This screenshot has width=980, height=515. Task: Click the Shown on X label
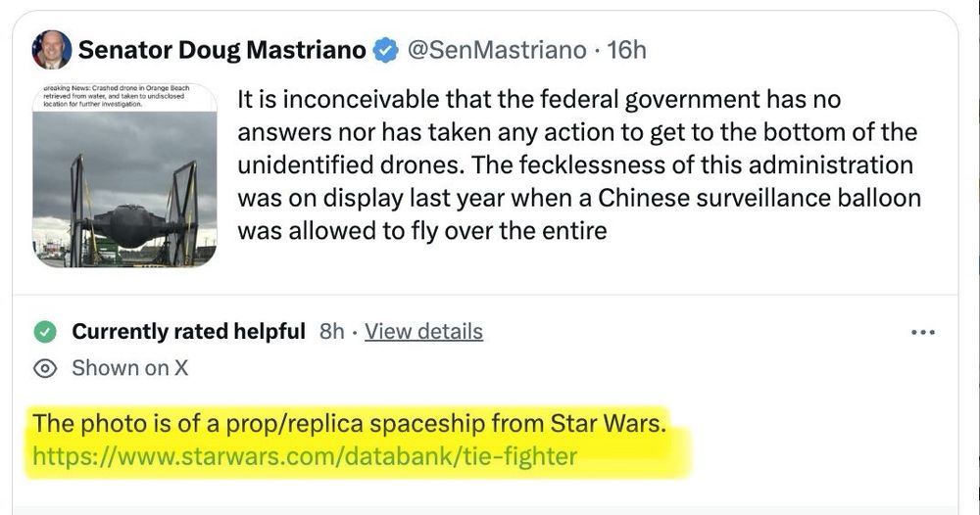coord(129,368)
